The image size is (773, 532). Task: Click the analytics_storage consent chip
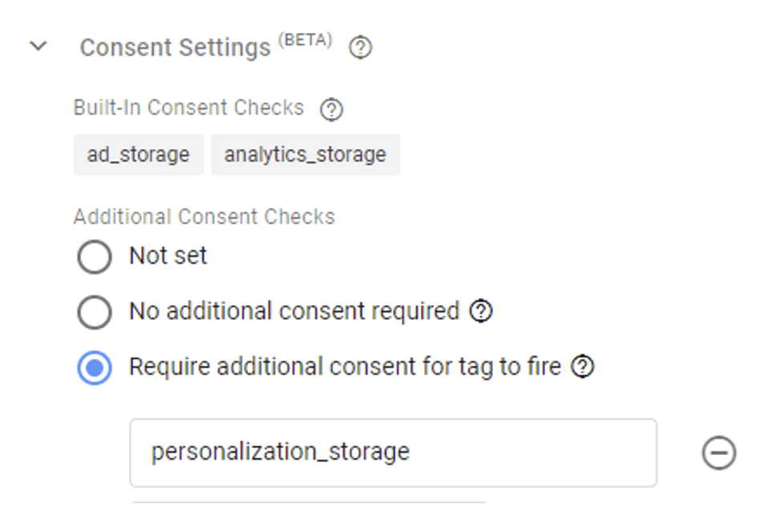pyautogui.click(x=306, y=155)
